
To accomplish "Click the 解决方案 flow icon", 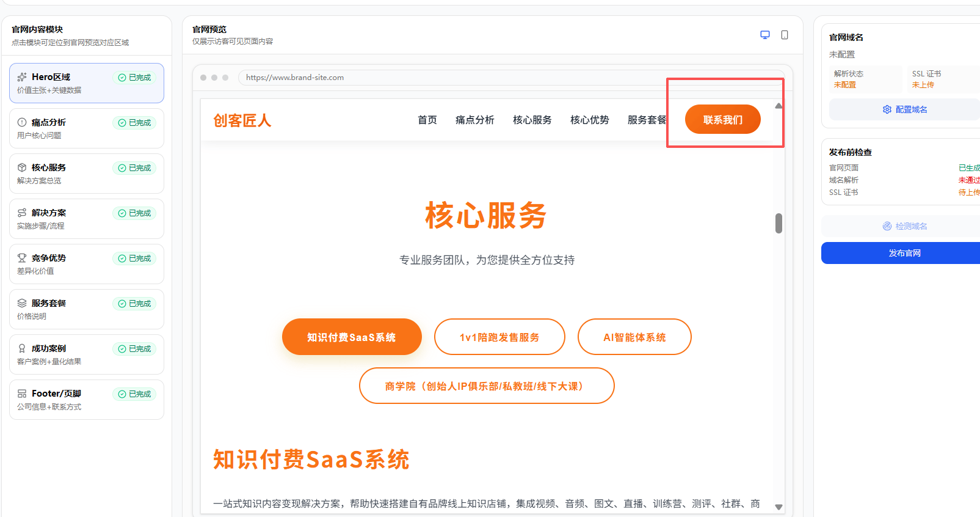I will [22, 213].
